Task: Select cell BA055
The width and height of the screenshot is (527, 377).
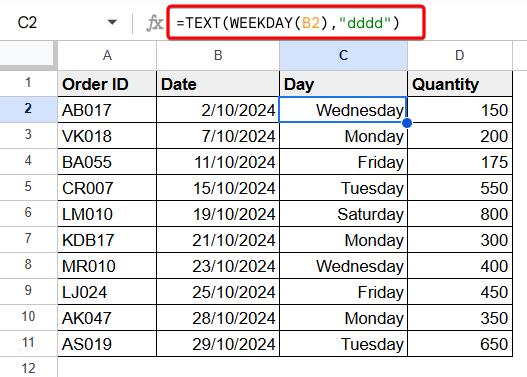Action: coord(107,162)
